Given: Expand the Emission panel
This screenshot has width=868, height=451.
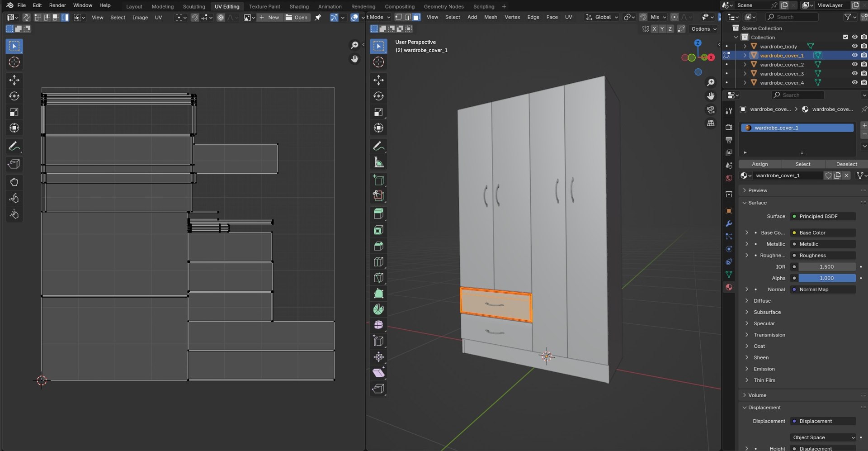Looking at the screenshot, I should click(764, 369).
